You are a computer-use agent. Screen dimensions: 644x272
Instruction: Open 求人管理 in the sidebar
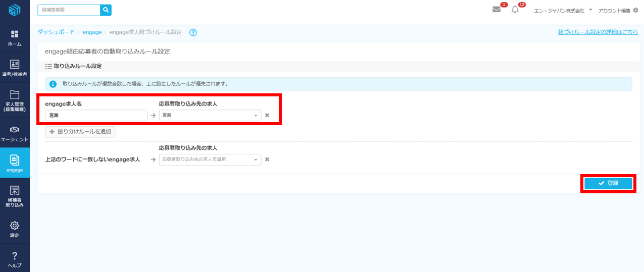[15, 100]
